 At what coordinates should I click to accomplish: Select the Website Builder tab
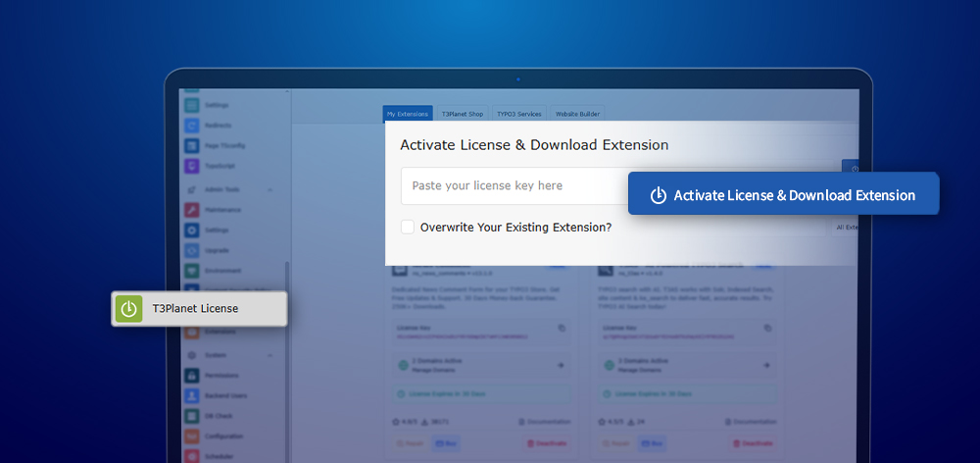coord(578,114)
